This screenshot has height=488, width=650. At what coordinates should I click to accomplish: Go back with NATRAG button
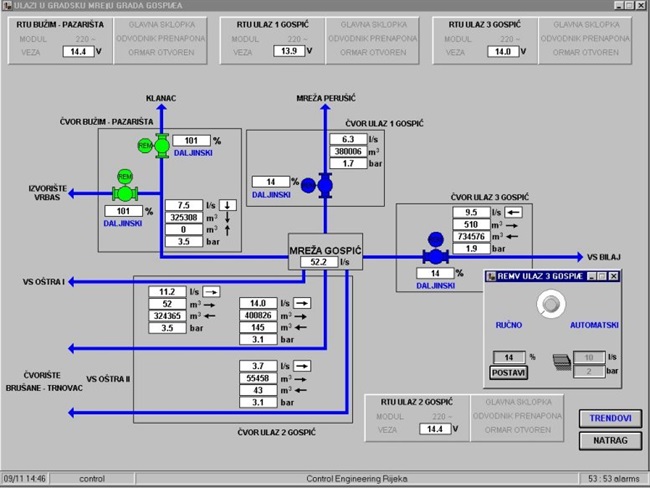click(610, 440)
